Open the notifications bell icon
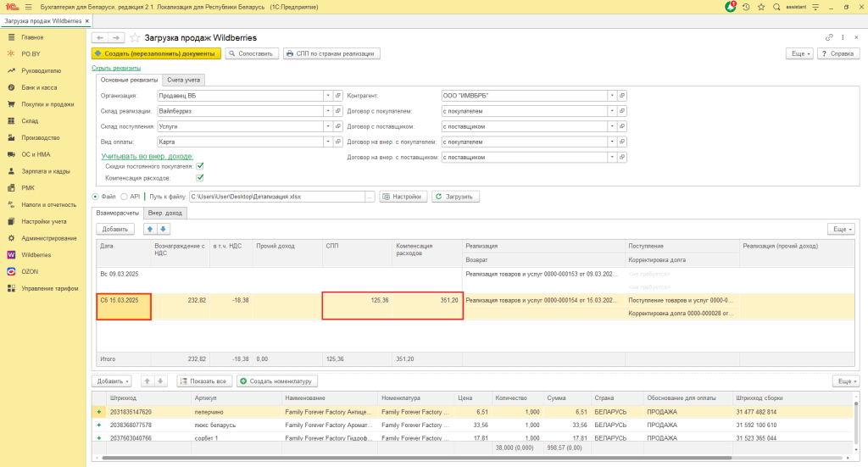The width and height of the screenshot is (868, 467). (x=731, y=7)
